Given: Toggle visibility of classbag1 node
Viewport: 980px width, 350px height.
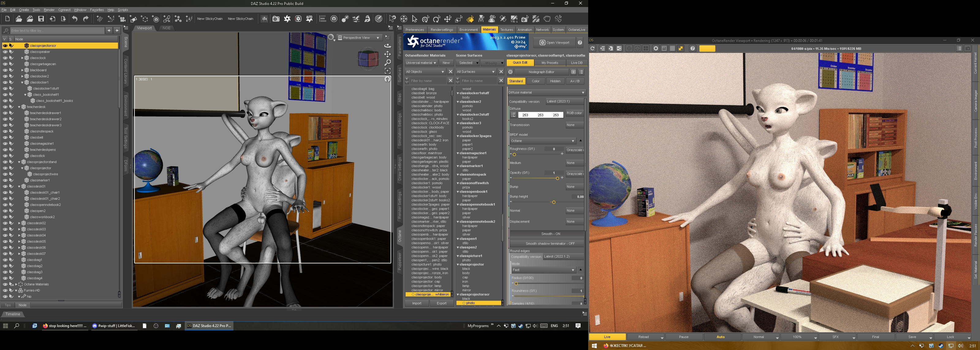Looking at the screenshot, I should coord(5,260).
